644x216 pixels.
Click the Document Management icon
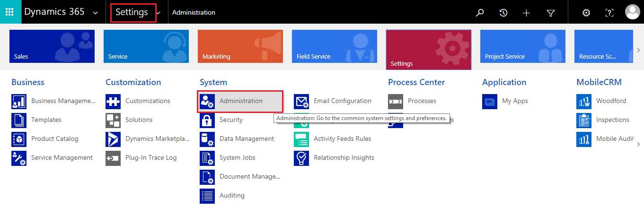coord(207,177)
